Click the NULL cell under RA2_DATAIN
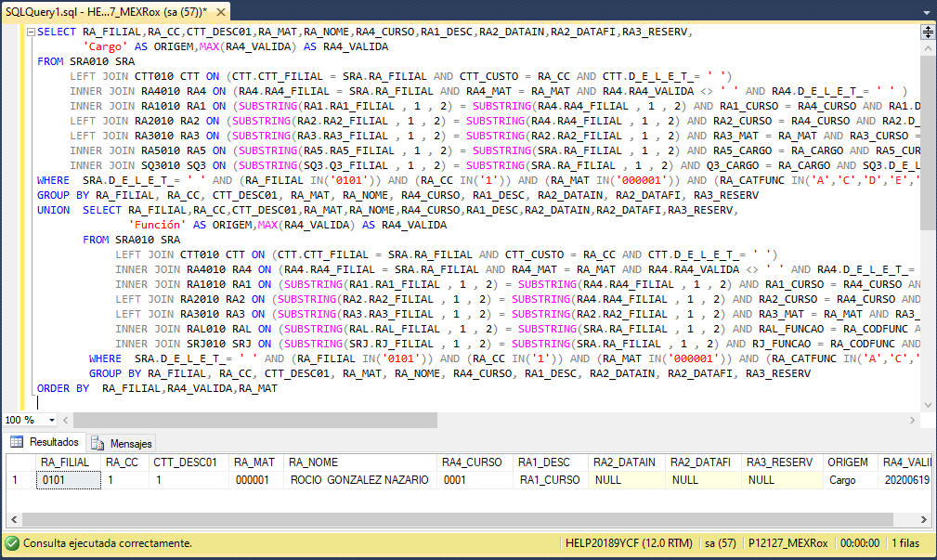937x560 pixels. click(x=626, y=480)
